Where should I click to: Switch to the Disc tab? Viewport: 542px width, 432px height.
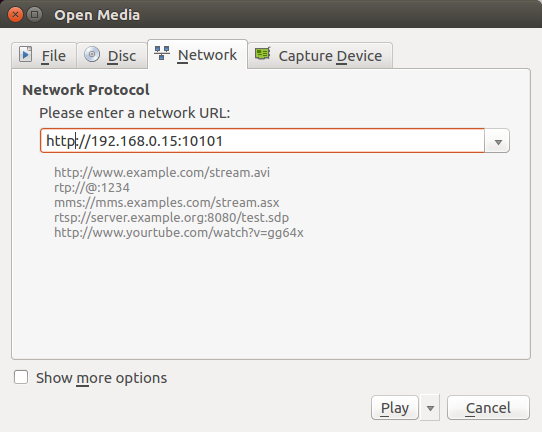tap(112, 56)
